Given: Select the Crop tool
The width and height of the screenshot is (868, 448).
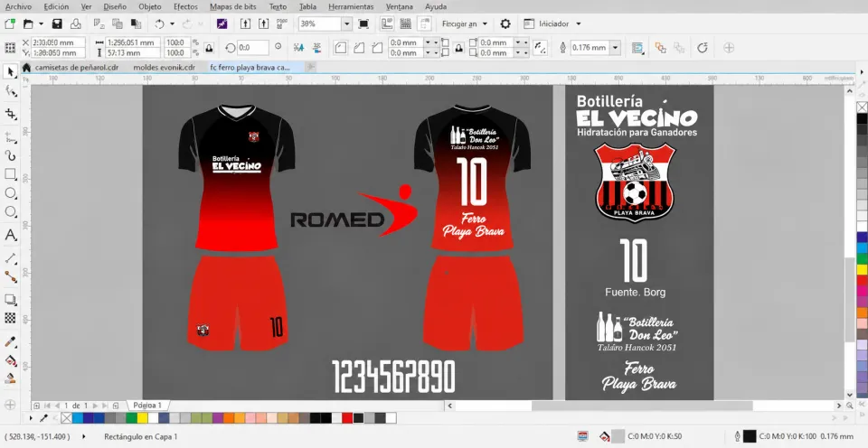Looking at the screenshot, I should pyautogui.click(x=10, y=114).
